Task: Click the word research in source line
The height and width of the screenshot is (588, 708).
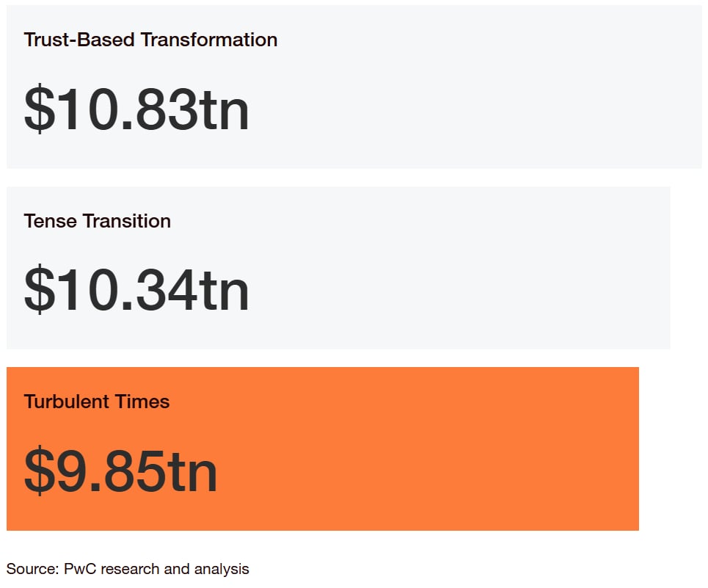Action: 130,569
